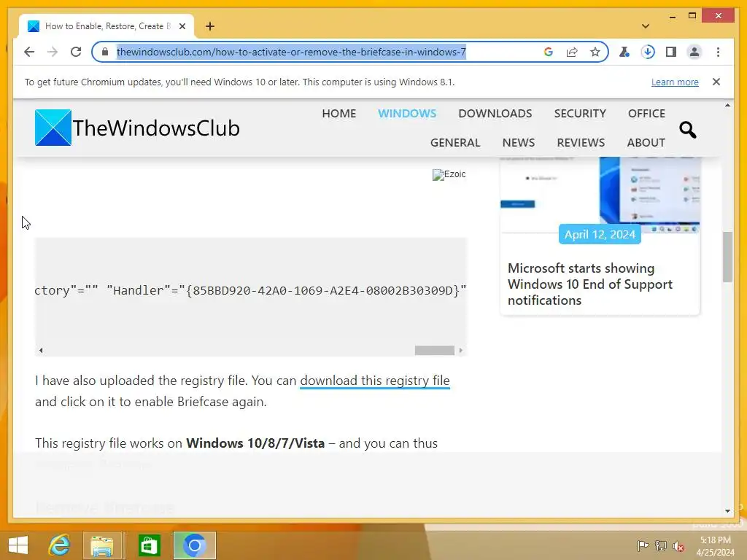Open Chromium three-dot menu
Viewport: 747px width, 560px height.
click(718, 52)
